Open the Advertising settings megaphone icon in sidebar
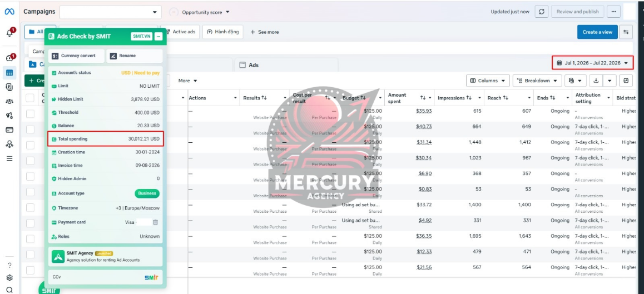The image size is (644, 294). coord(9,116)
